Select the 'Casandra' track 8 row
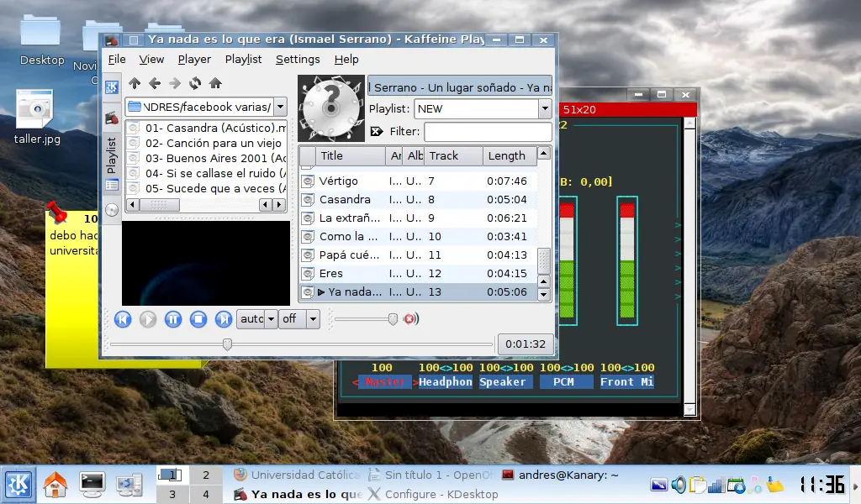The width and height of the screenshot is (861, 504). coord(418,200)
